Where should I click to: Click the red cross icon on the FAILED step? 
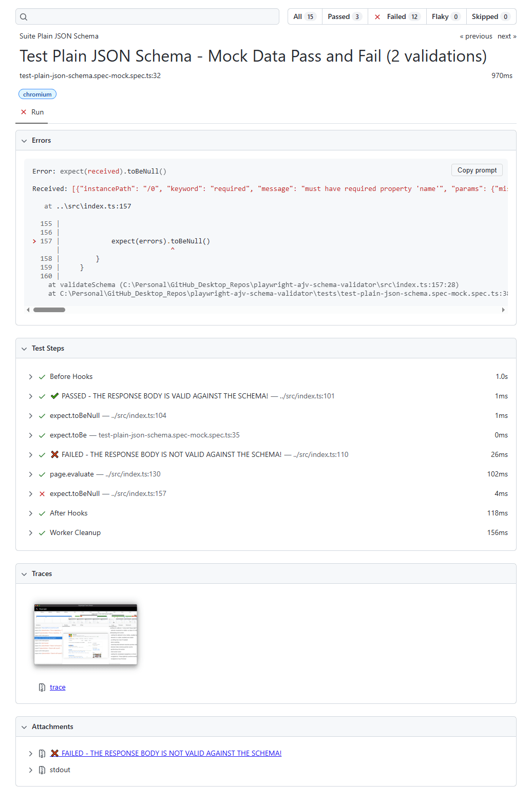click(55, 454)
